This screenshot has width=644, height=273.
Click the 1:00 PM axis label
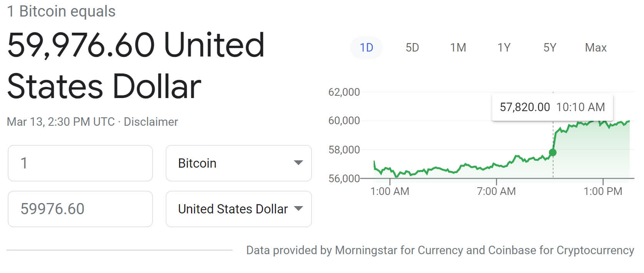click(x=603, y=191)
